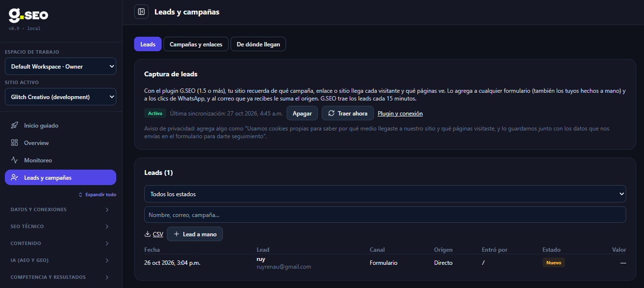Open the Glitch Creativo site dropdown
The height and width of the screenshot is (288, 644).
tap(60, 97)
